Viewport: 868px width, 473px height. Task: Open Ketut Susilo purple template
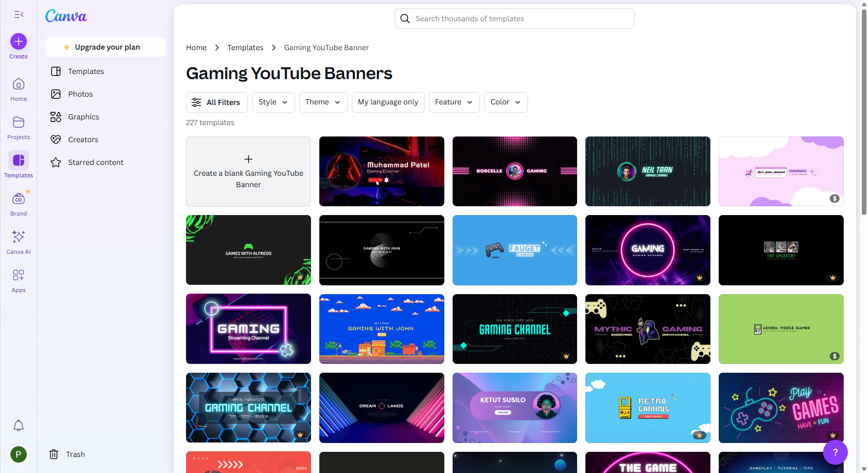515,408
